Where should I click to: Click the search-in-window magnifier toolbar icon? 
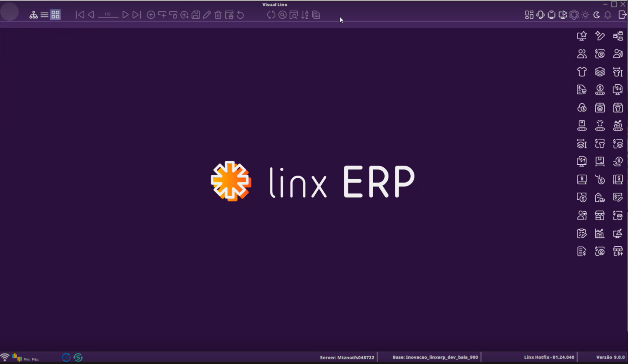coord(294,15)
